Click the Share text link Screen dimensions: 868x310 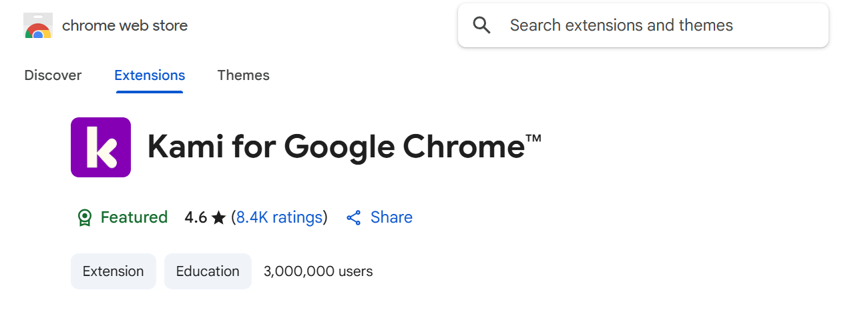coord(391,217)
